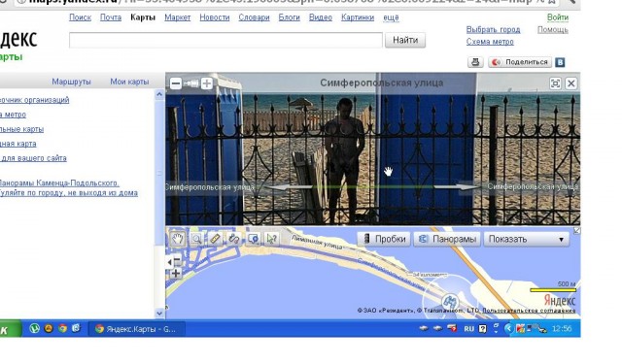Click sidebar scrollbar up arrow
The image size is (622, 364).
click(159, 94)
